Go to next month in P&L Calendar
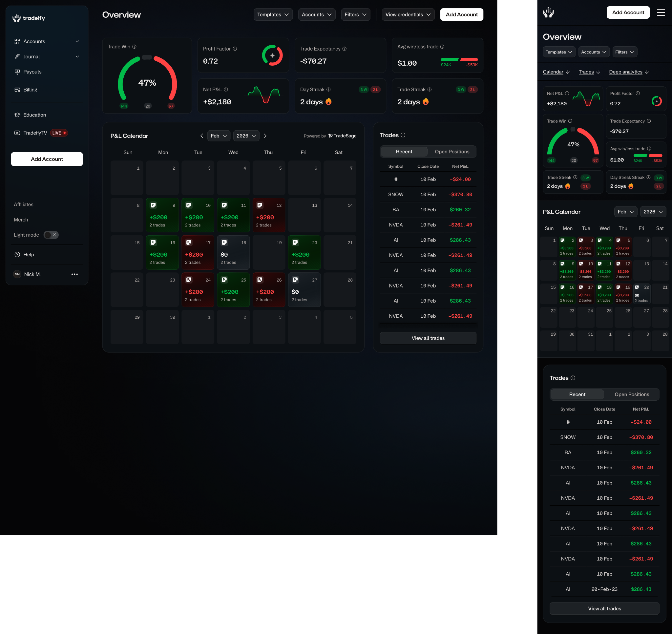Screen dimensions: 672x634 pyautogui.click(x=265, y=136)
